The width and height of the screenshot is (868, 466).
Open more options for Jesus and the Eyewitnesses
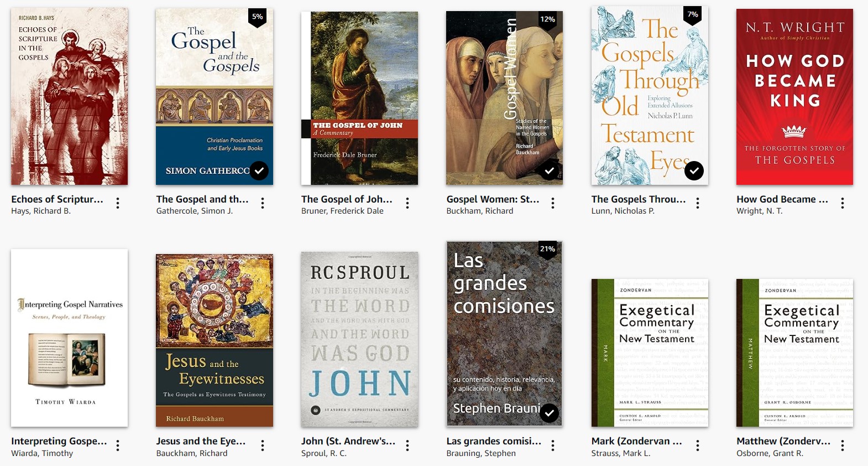[263, 446]
